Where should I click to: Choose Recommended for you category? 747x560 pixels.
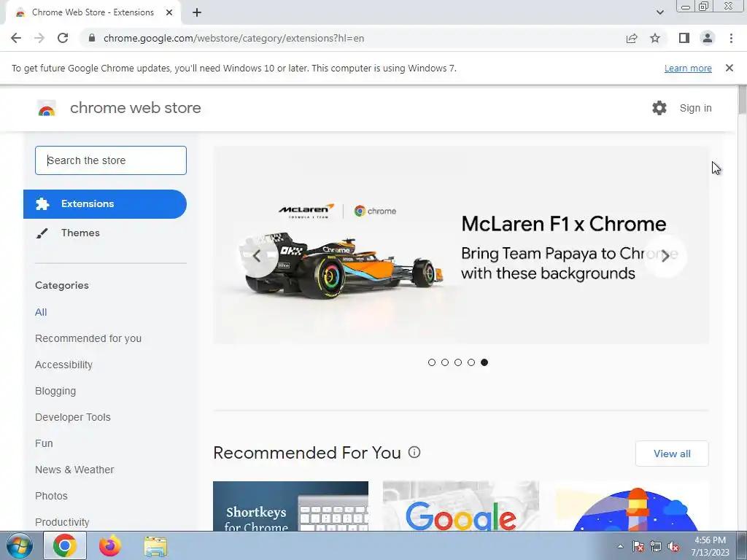click(88, 338)
